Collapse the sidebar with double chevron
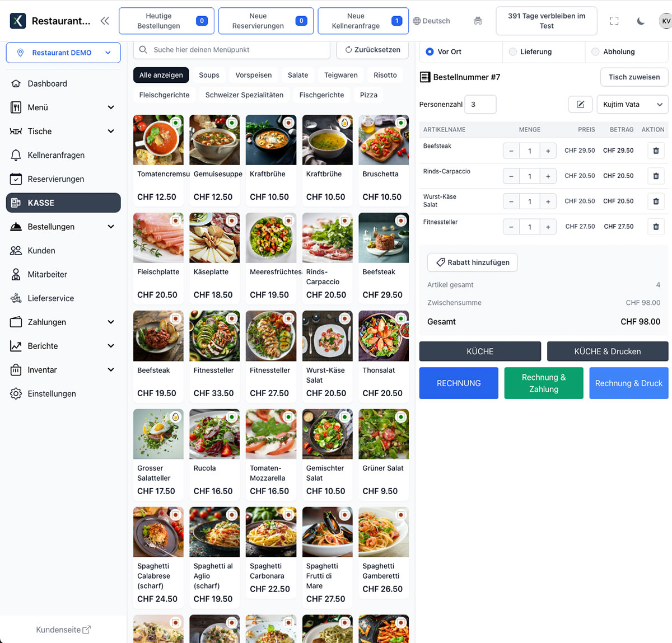Image resolution: width=672 pixels, height=643 pixels. tap(105, 21)
